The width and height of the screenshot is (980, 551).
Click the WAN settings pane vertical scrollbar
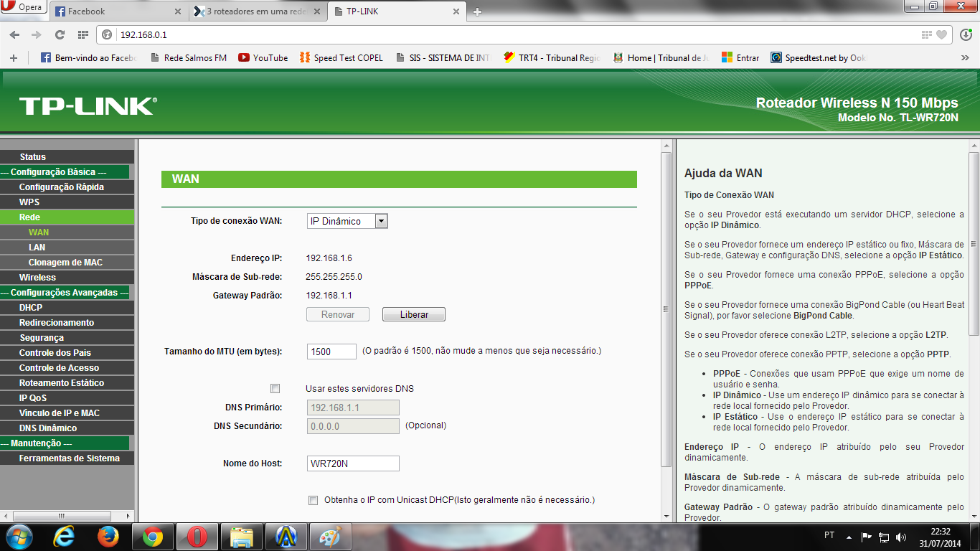click(x=666, y=310)
